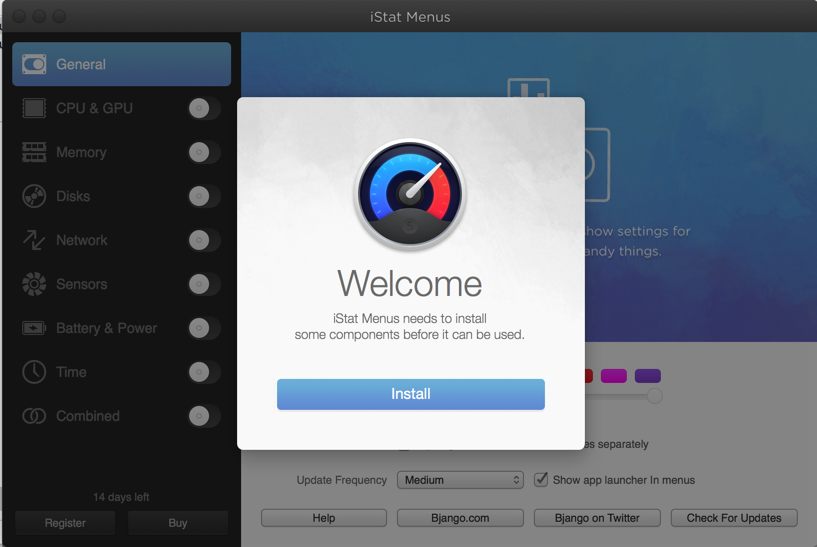The width and height of the screenshot is (817, 547).
Task: Click the Welcome heading
Action: point(410,284)
